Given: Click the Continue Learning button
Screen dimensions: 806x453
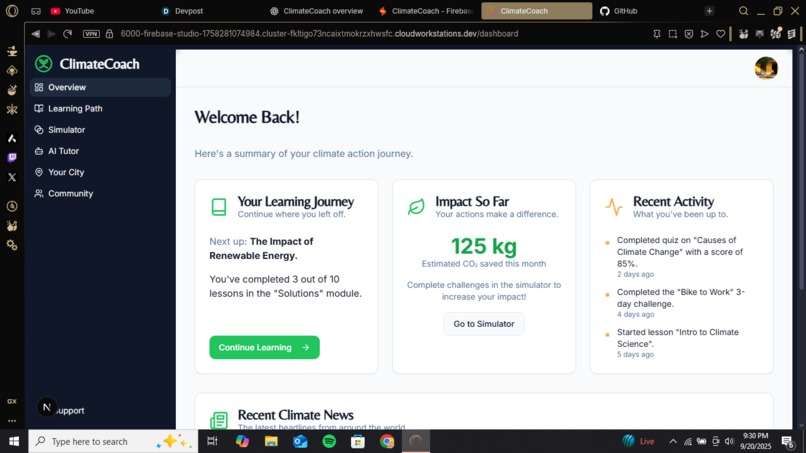Looking at the screenshot, I should (x=264, y=348).
